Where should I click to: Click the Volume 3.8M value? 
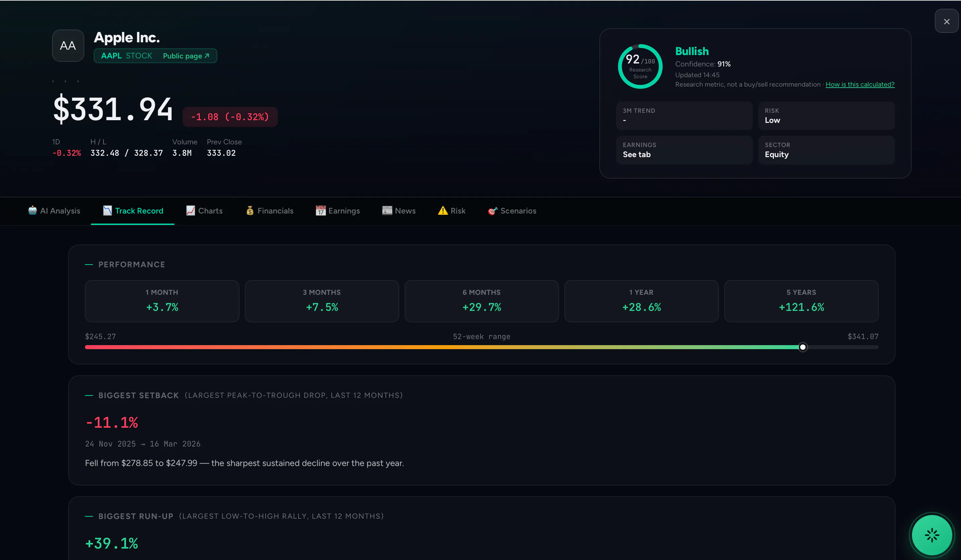182,153
